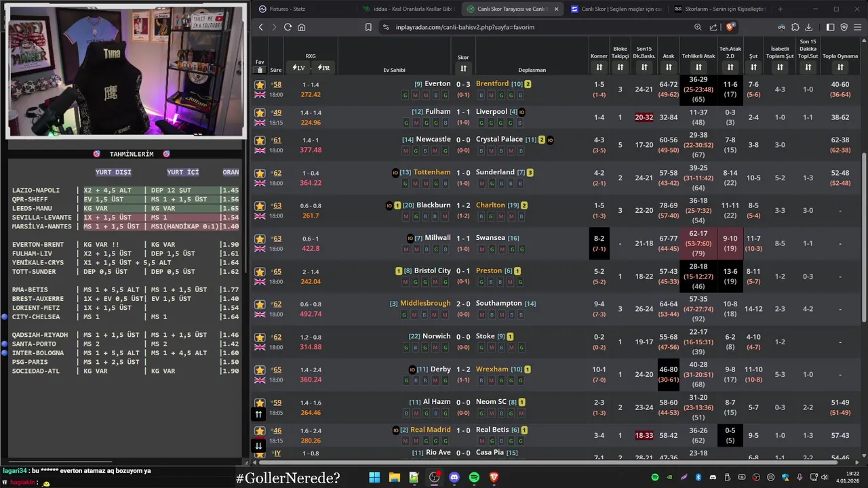Unfavorite the Everton vs Brentford match star
This screenshot has height=488, width=868.
coord(260,85)
